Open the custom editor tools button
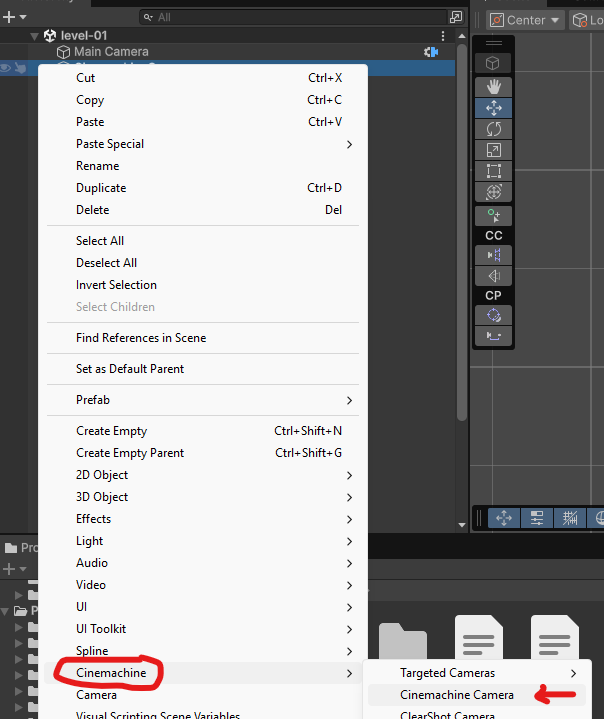Screen dimensions: 604x719 pyautogui.click(x=493, y=216)
